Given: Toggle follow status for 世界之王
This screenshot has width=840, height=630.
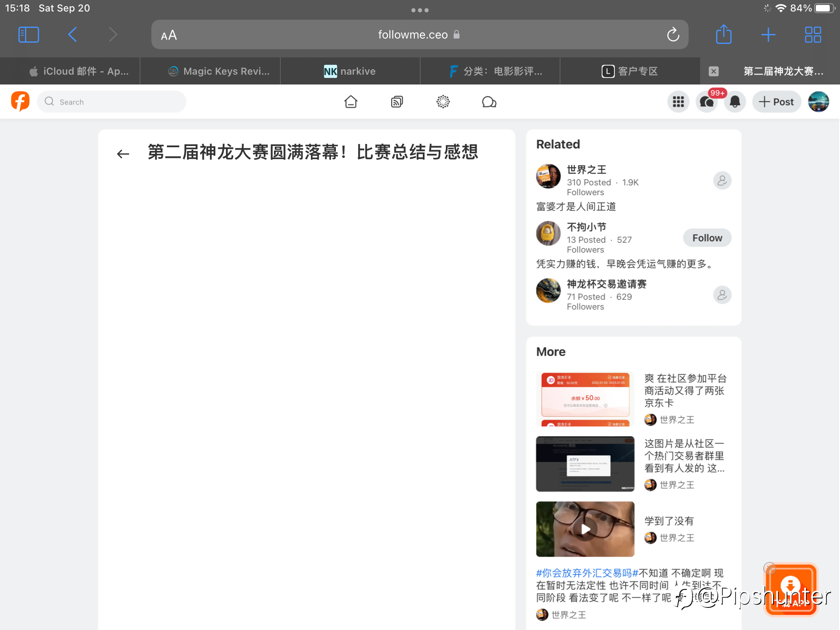Looking at the screenshot, I should click(x=722, y=180).
